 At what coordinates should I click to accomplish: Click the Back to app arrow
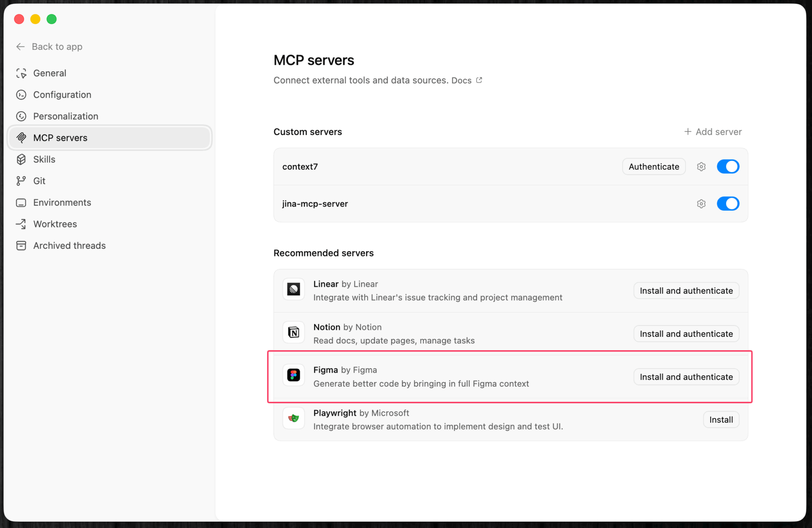click(20, 47)
